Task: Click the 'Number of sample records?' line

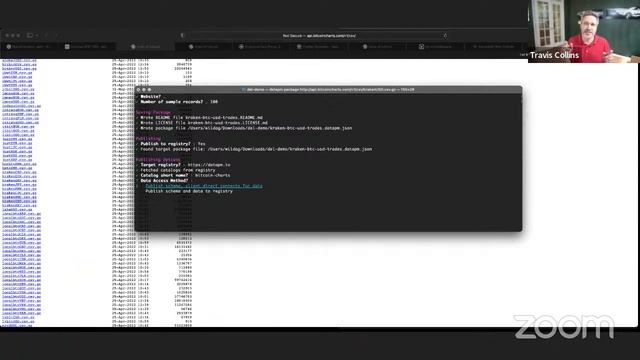Action: [x=179, y=102]
